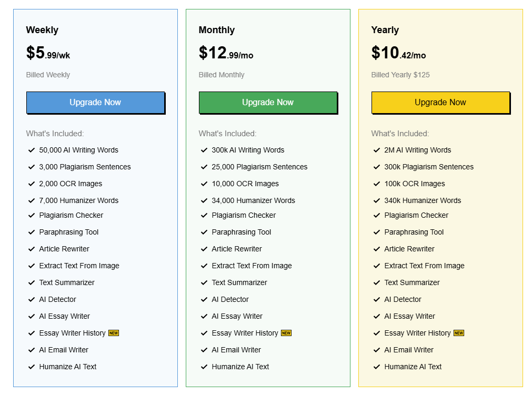Image resolution: width=532 pixels, height=395 pixels.
Task: Click checkmark next to 340k Humanizer Words
Action: tap(377, 200)
